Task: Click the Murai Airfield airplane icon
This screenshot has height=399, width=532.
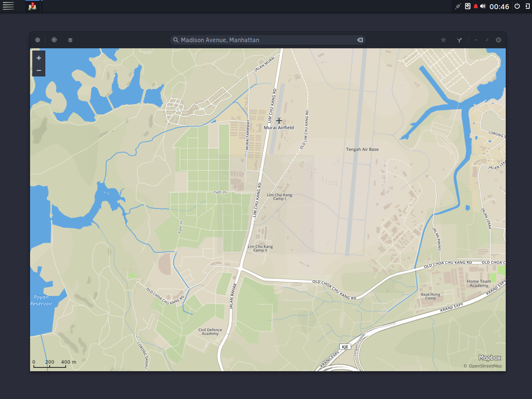Action: pyautogui.click(x=279, y=121)
